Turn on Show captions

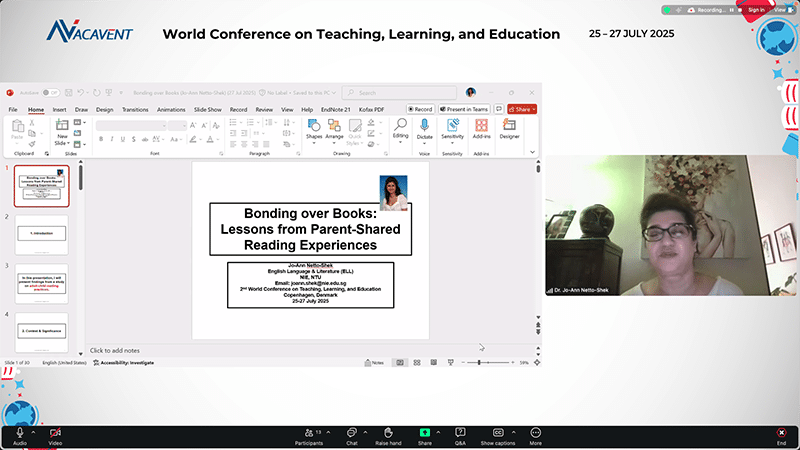497,432
